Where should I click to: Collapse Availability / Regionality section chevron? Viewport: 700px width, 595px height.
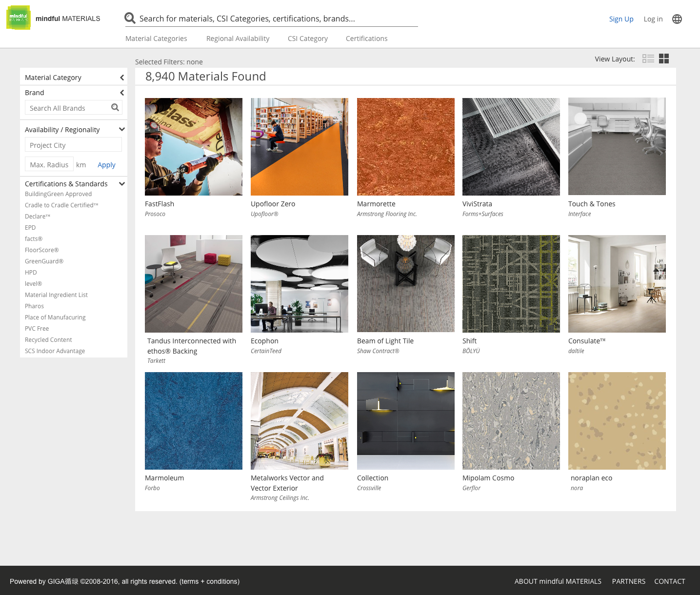point(122,129)
